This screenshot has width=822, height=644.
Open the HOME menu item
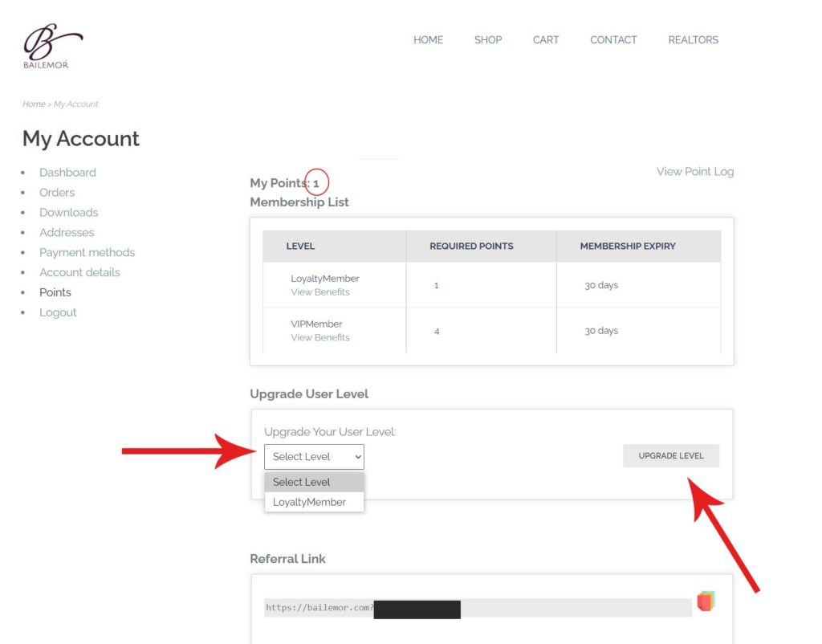tap(428, 40)
